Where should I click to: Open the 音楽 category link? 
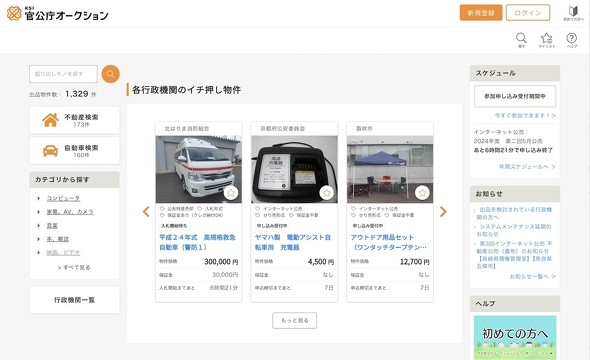click(x=52, y=225)
